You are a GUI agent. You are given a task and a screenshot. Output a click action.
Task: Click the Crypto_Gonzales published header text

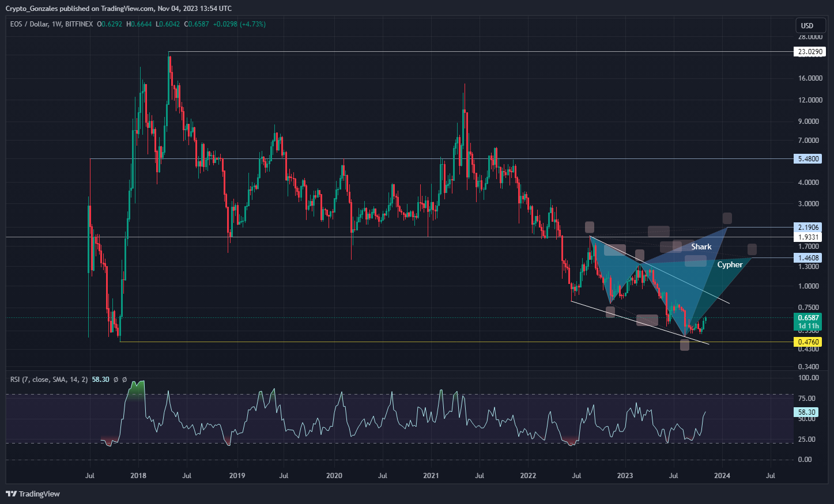tap(119, 8)
